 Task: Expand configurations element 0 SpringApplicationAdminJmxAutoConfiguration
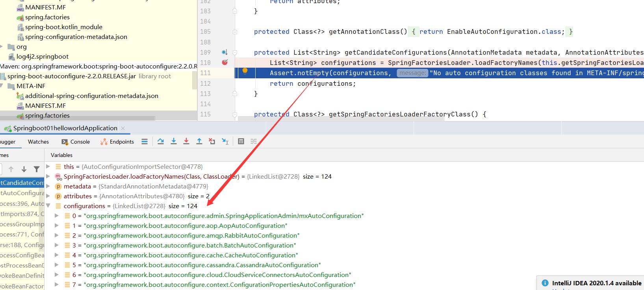click(x=56, y=216)
